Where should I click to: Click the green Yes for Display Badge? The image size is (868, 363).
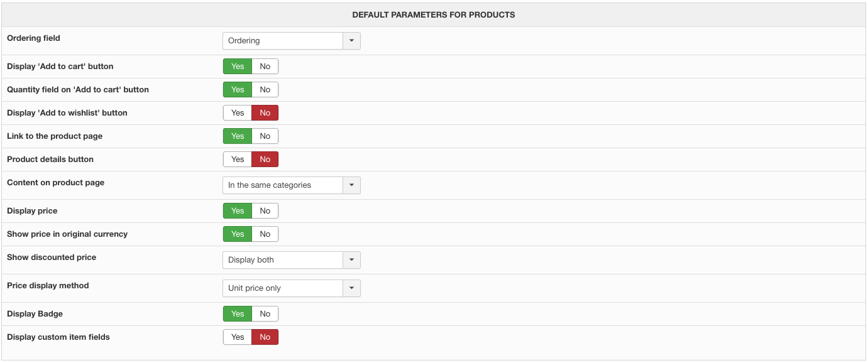(238, 314)
